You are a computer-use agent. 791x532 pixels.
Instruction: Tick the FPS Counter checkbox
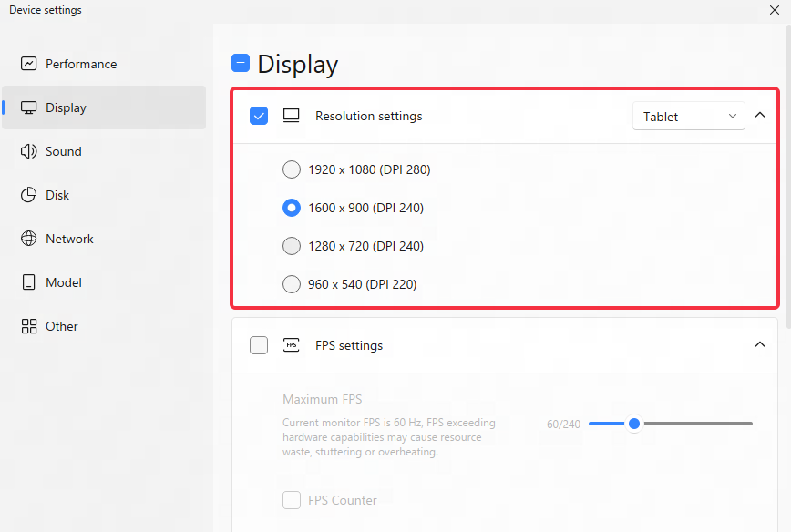pos(292,500)
